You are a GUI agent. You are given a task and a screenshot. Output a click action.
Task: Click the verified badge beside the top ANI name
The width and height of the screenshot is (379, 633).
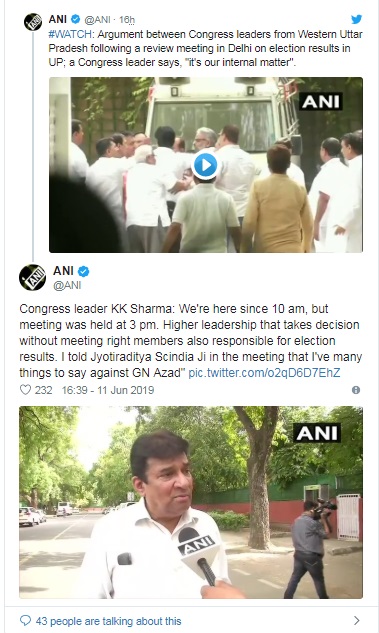click(75, 19)
